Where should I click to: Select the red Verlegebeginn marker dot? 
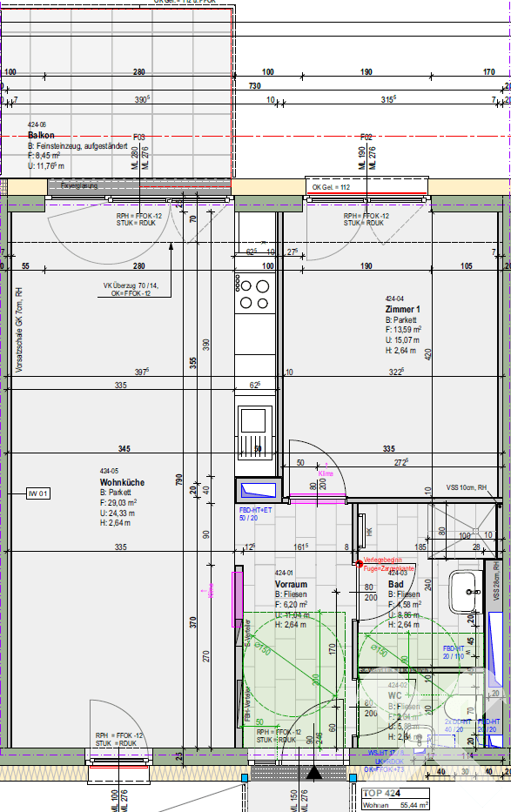[360, 564]
